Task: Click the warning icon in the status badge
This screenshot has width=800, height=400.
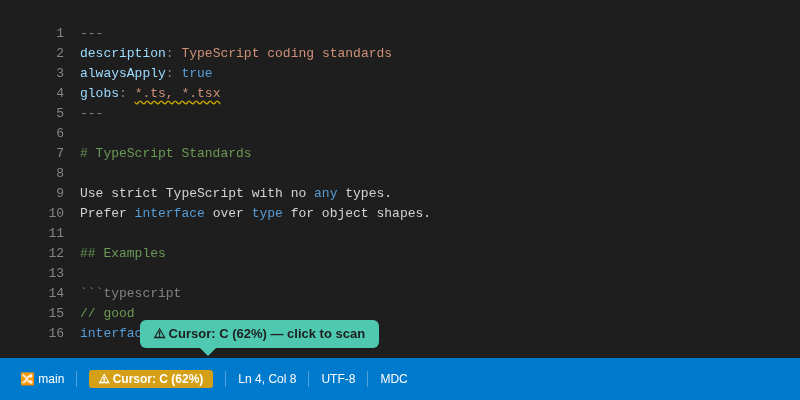Action: click(x=104, y=379)
